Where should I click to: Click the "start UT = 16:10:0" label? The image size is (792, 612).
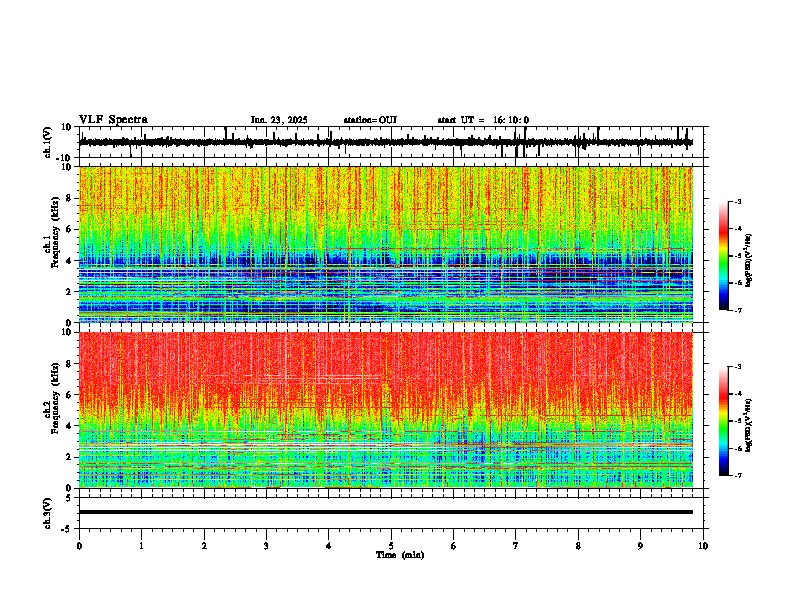coord(483,120)
